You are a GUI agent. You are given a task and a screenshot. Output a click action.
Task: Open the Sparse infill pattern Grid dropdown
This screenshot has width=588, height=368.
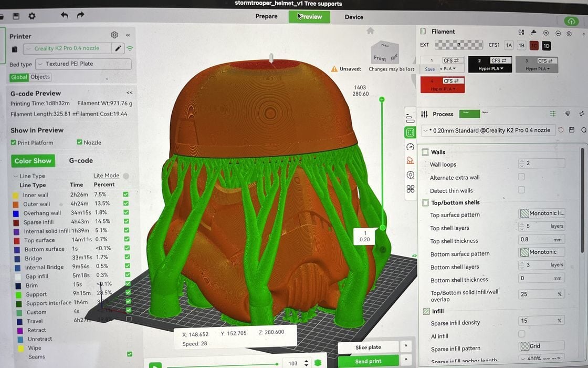[541, 346]
